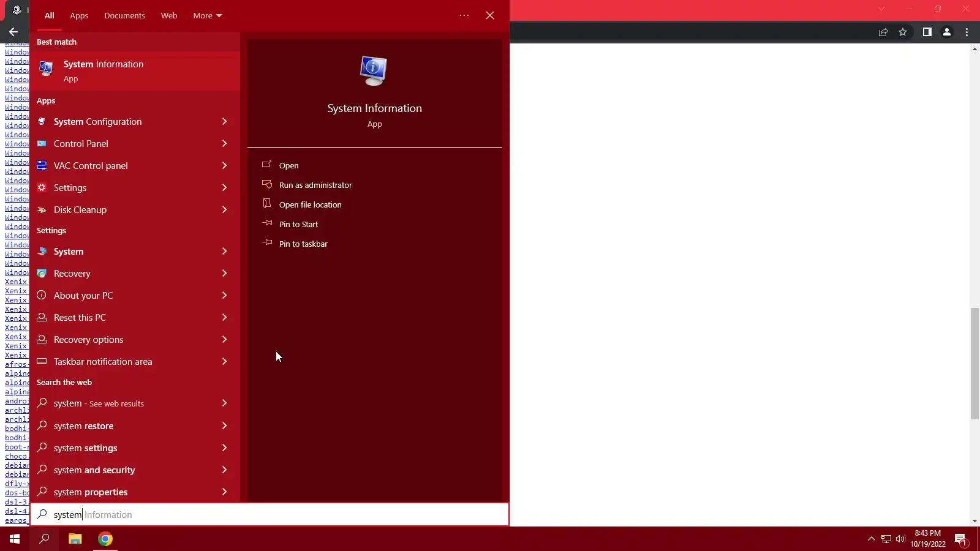Click Open in System Information actions
The height and width of the screenshot is (551, 980).
(x=288, y=165)
